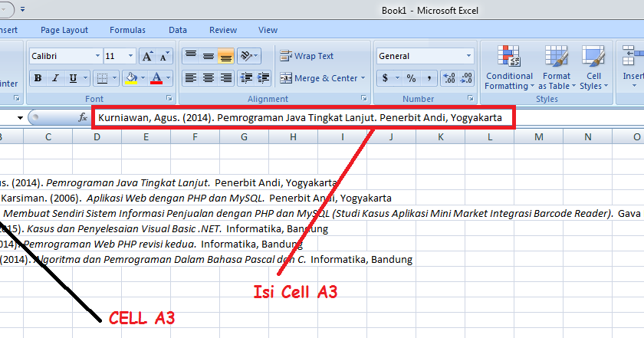Apply Percent Style
Screen dimensions: 644x338
click(411, 78)
